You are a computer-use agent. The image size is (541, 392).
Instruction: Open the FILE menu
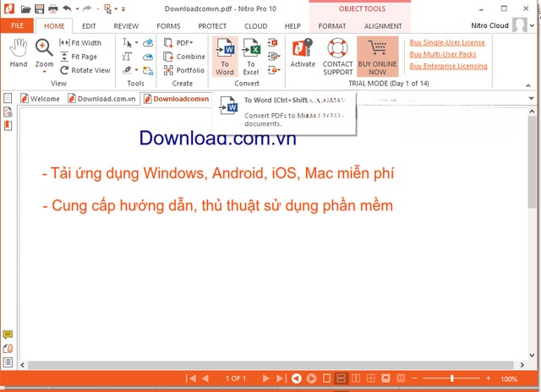tap(17, 26)
